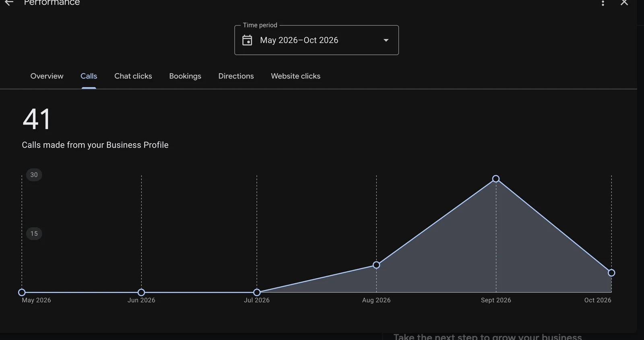This screenshot has width=644, height=340.
Task: Click the Oct 2026 axis label
Action: click(x=598, y=300)
